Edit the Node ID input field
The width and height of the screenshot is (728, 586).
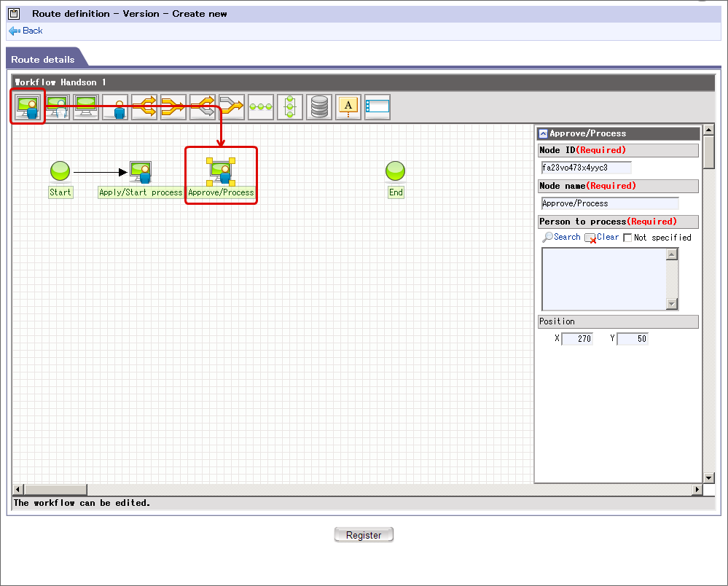click(586, 168)
